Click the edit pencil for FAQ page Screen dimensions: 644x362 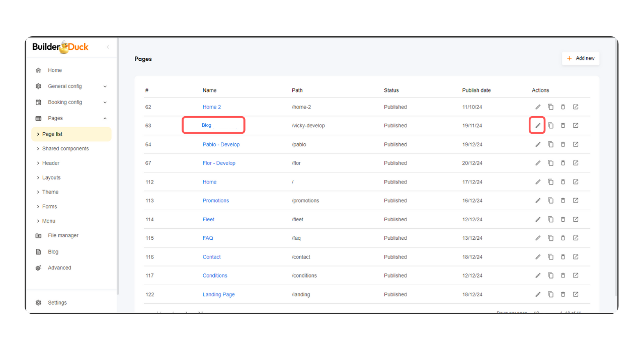[x=537, y=238]
